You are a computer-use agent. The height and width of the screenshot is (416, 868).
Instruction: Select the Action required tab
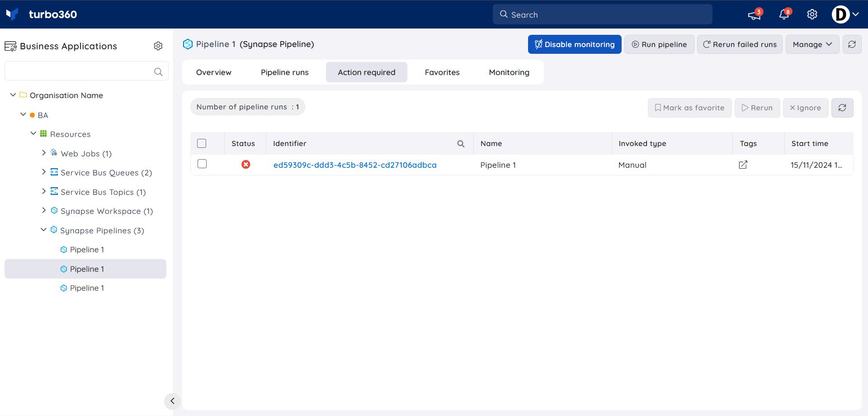tap(366, 72)
